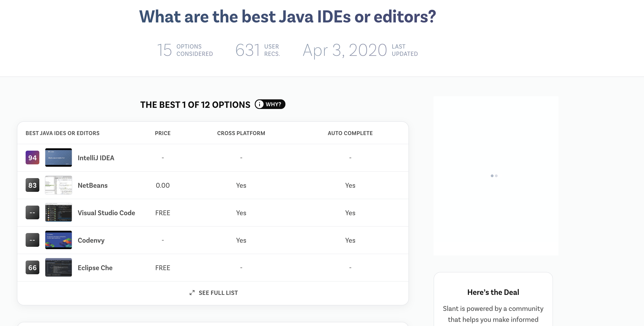Select Codenvy Cross Platform Yes cell
Screen dimensions: 644x326
pyautogui.click(x=241, y=240)
